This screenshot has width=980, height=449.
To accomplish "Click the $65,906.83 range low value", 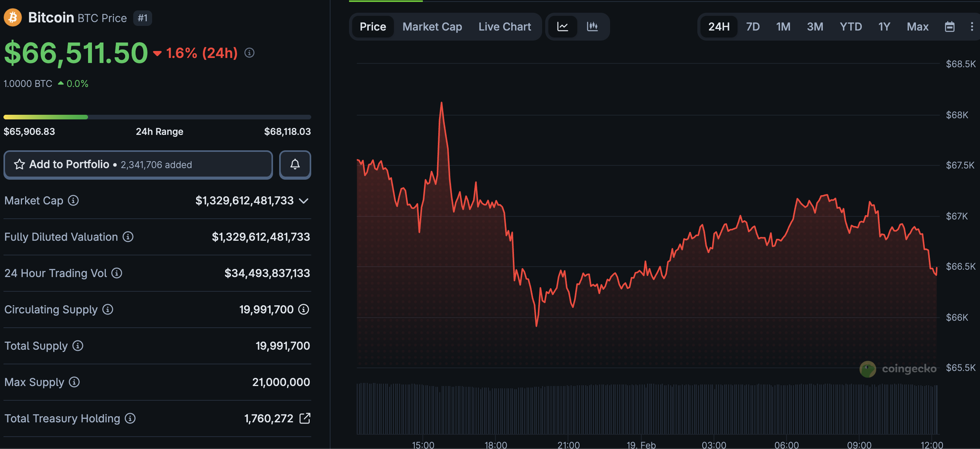I will point(29,132).
